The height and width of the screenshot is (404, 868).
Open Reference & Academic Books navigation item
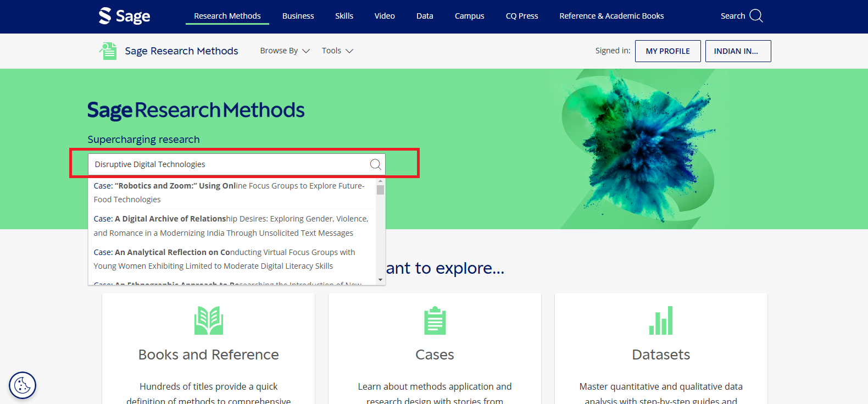[x=611, y=16]
